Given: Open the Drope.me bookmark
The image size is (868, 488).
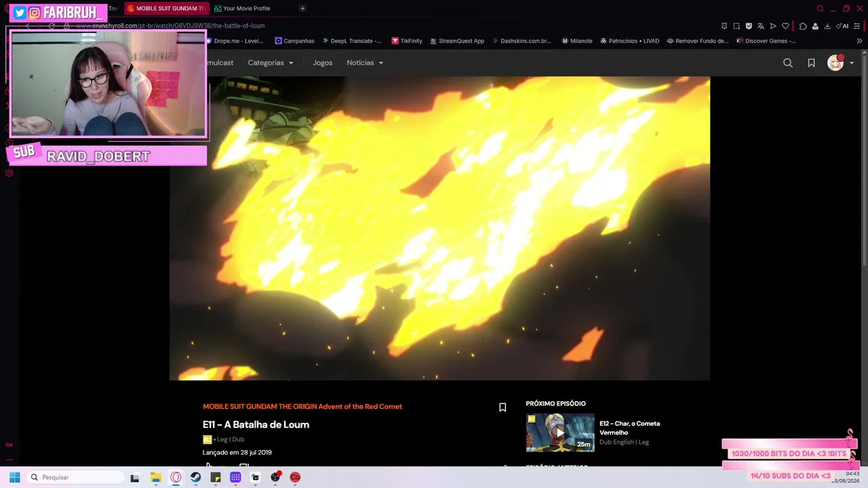Looking at the screenshot, I should click(235, 41).
